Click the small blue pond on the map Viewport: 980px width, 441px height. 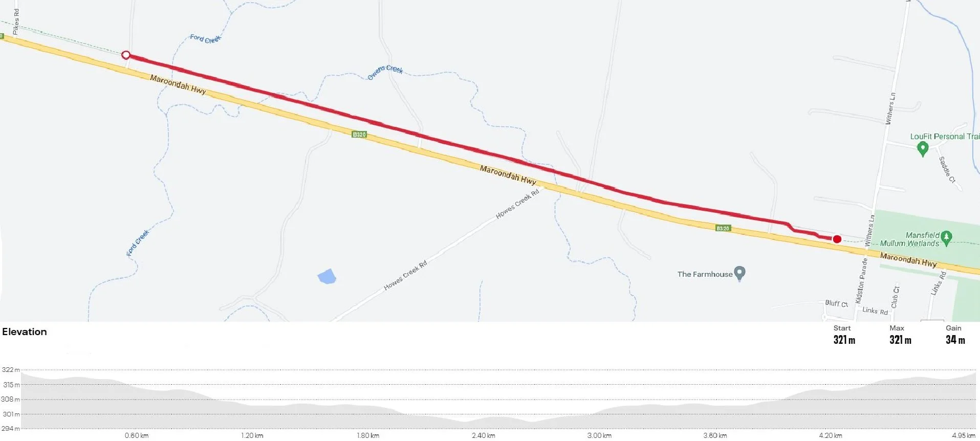(327, 276)
